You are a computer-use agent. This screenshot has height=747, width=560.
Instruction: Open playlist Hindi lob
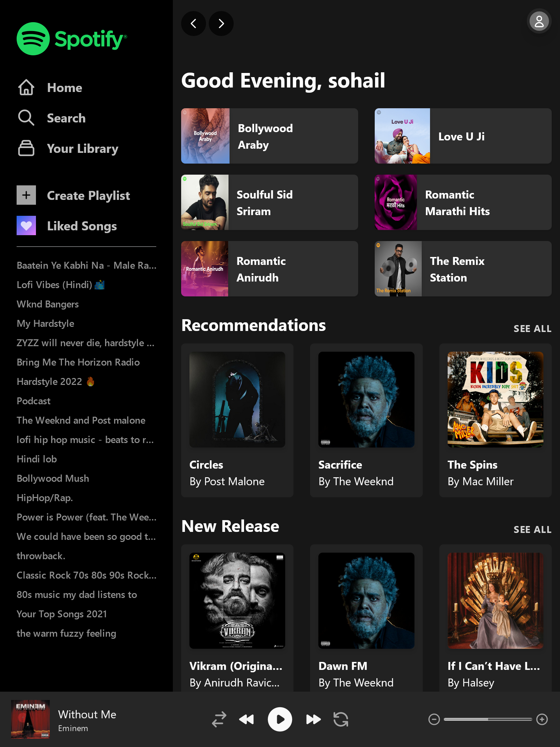(37, 459)
